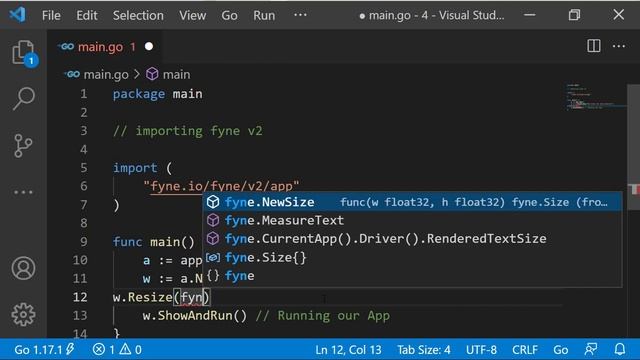The width and height of the screenshot is (640, 360).
Task: Click the problem count 1 on main.go tab
Action: pos(133,47)
